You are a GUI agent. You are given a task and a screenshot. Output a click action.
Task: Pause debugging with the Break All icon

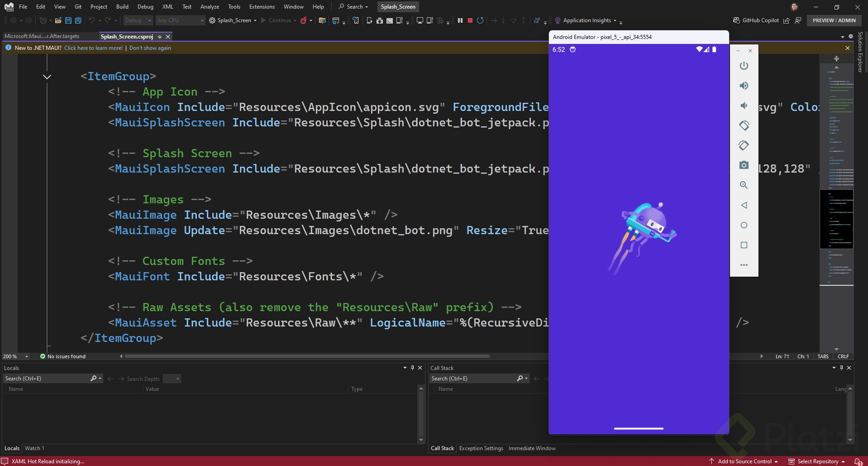coord(460,20)
